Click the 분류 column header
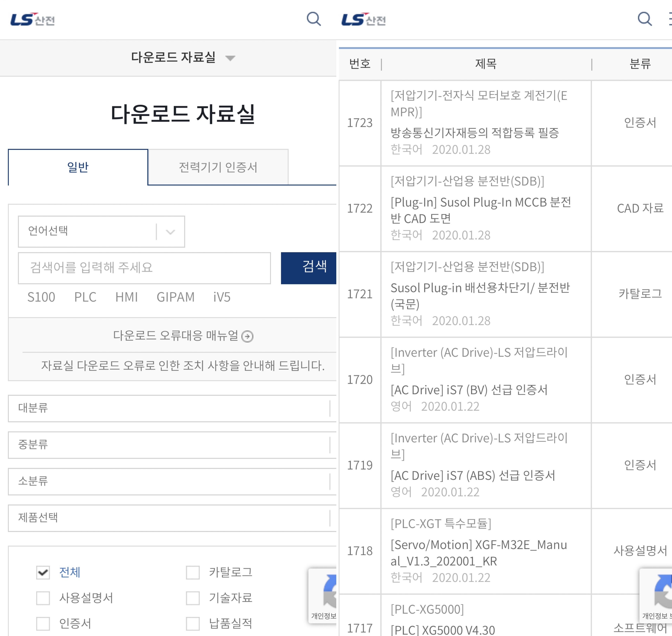Image resolution: width=672 pixels, height=636 pixels. [640, 64]
